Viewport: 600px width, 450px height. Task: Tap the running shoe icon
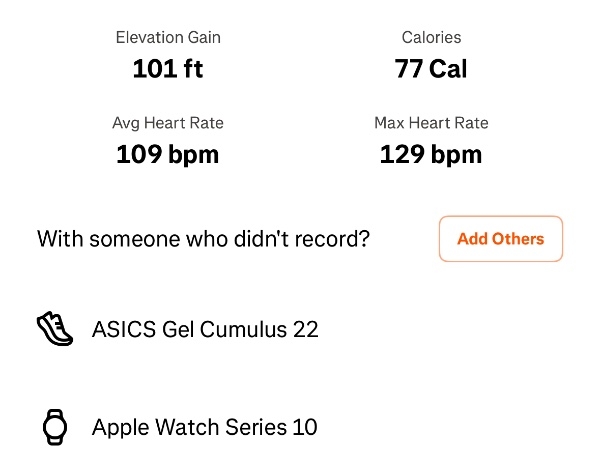pyautogui.click(x=55, y=328)
